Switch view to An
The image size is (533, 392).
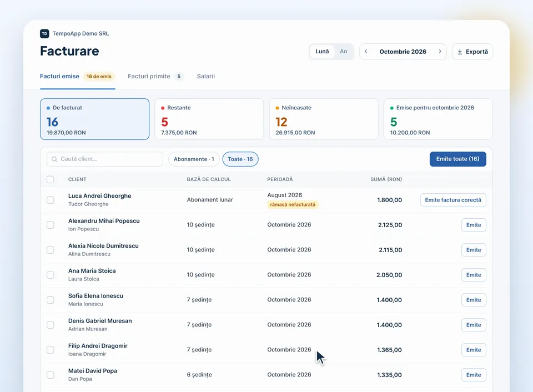(x=343, y=51)
